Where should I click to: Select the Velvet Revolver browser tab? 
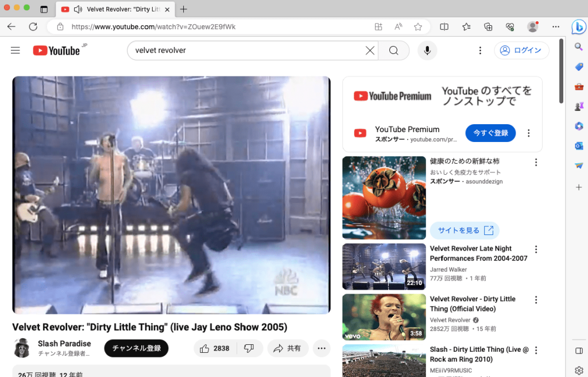tap(115, 9)
